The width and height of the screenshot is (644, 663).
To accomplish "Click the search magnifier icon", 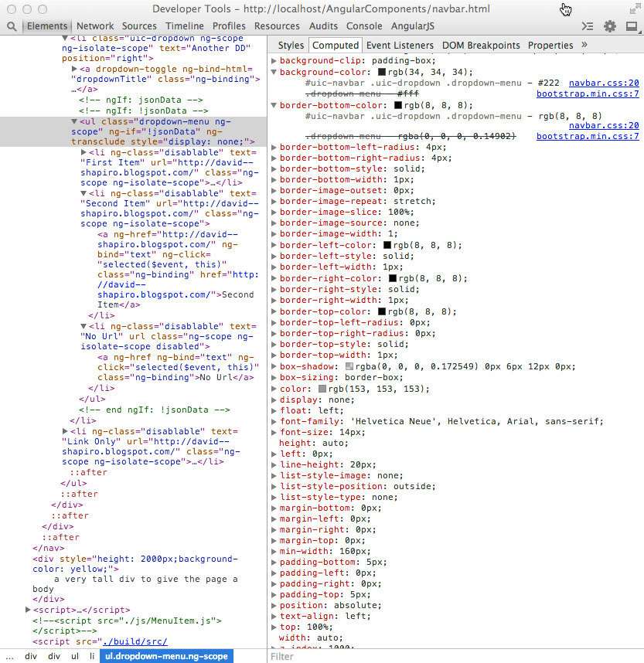I will point(11,25).
